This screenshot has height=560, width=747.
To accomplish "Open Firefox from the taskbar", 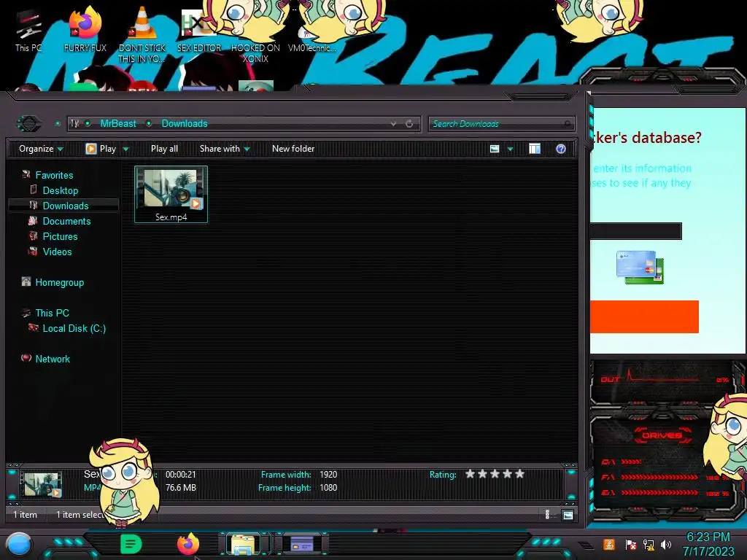I will coord(188,544).
